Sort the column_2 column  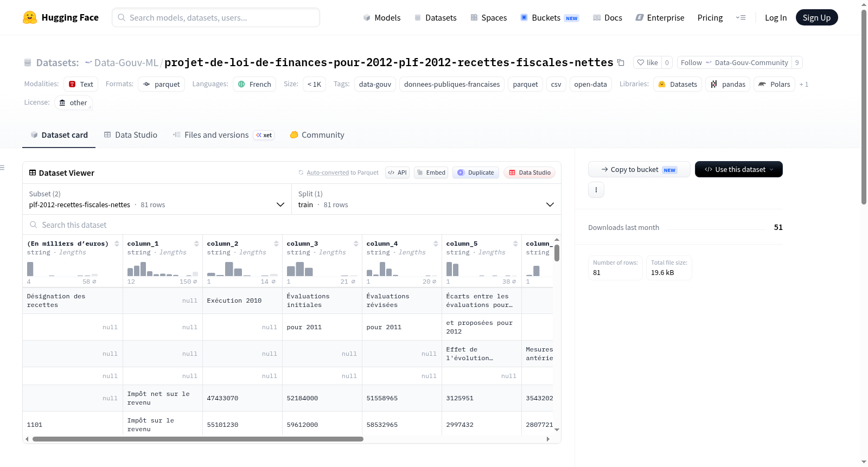(x=276, y=244)
